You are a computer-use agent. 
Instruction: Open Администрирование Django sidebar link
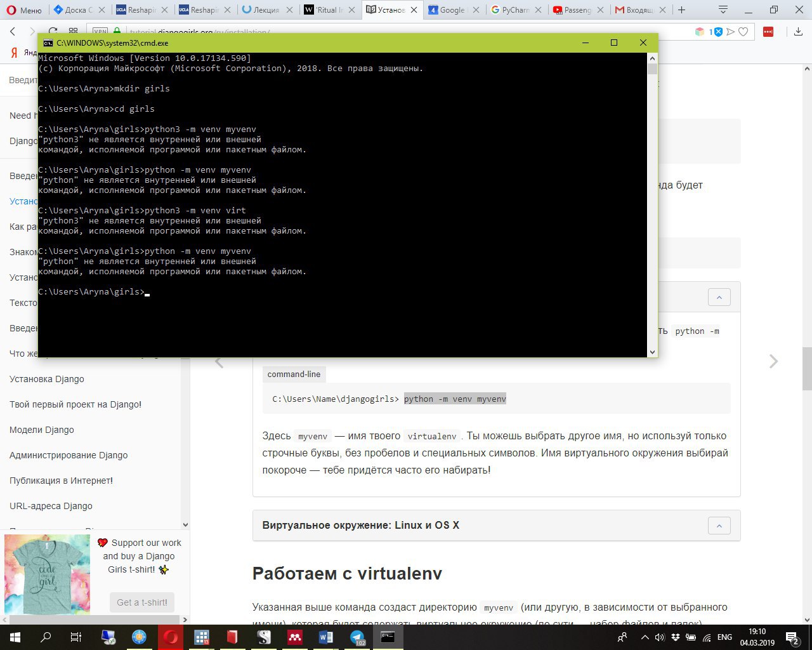tap(69, 455)
